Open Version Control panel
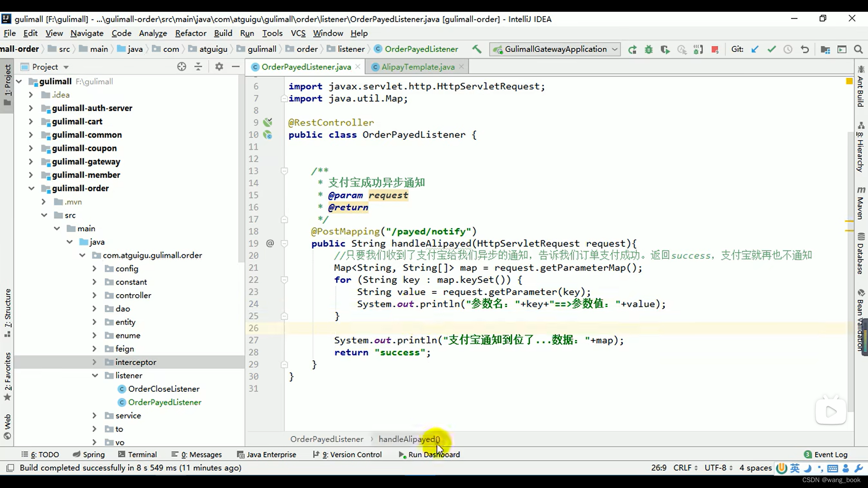The height and width of the screenshot is (488, 868). coord(352,454)
